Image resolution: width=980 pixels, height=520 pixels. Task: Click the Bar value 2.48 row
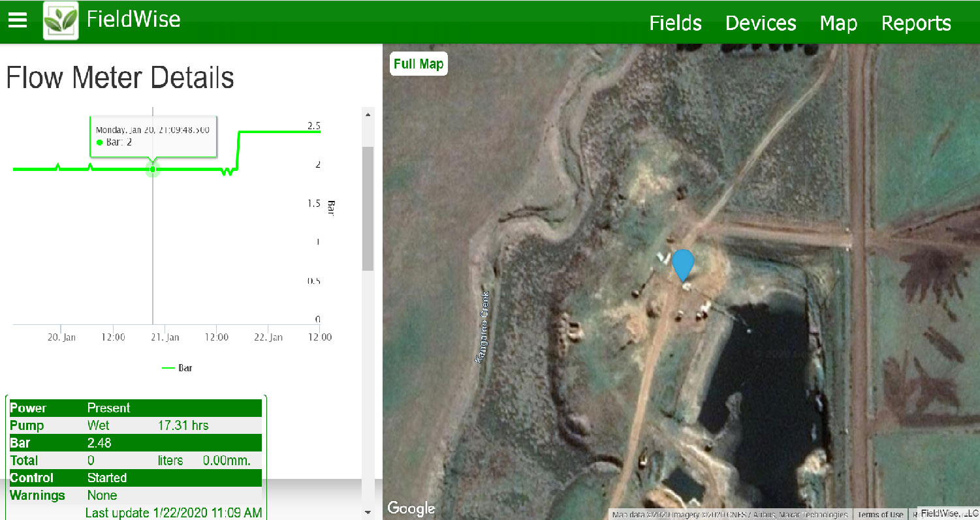point(135,443)
